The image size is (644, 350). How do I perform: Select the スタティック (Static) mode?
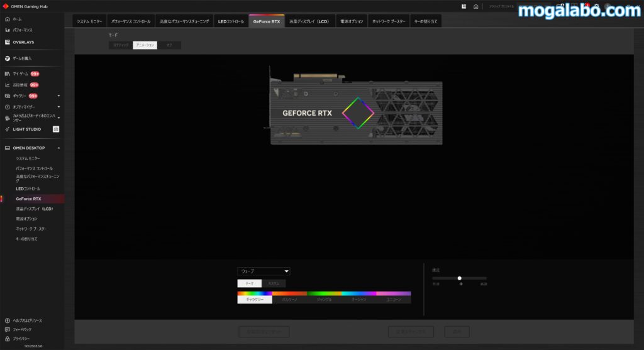coord(121,45)
